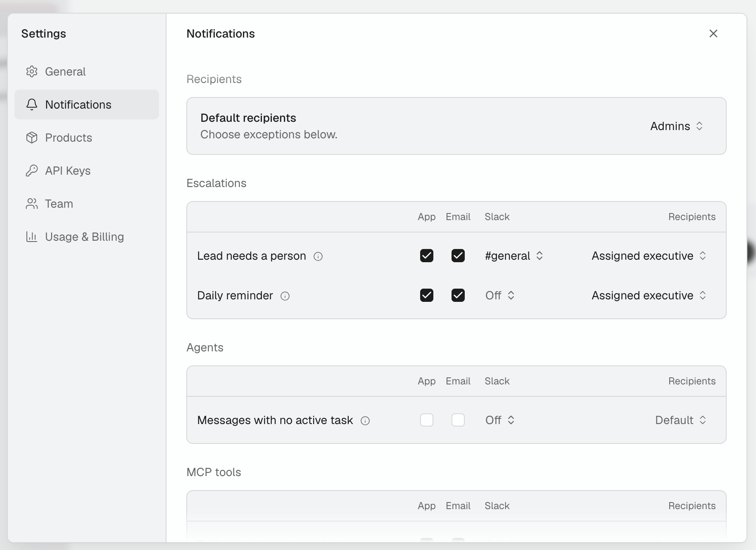Change recipients for Daily reminder
Viewport: 756px width, 550px height.
point(649,295)
